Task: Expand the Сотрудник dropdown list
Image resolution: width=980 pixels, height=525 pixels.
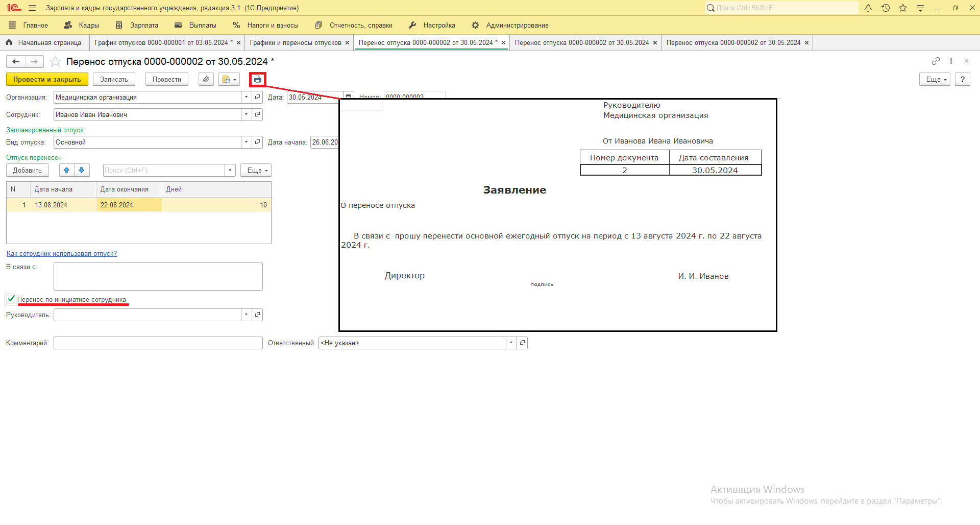Action: (247, 115)
